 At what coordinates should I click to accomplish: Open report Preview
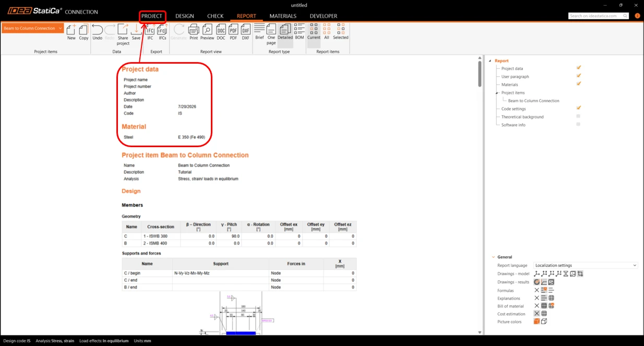207,31
